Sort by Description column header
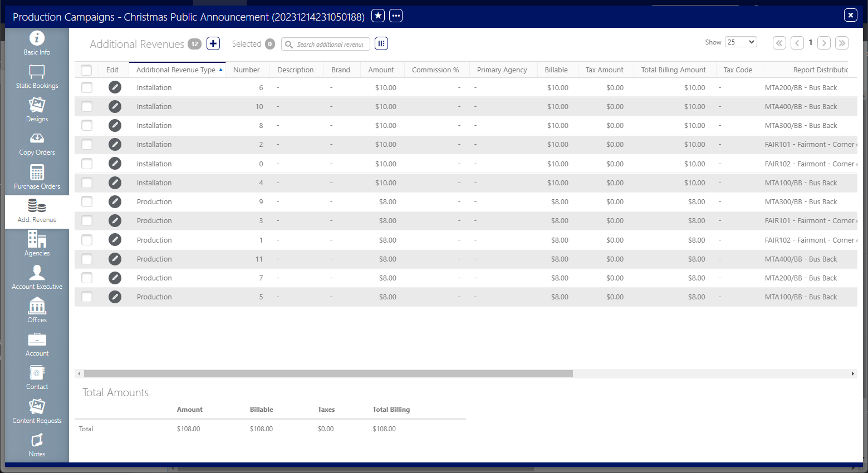Screen dimensions: 868x473 [x=296, y=70]
